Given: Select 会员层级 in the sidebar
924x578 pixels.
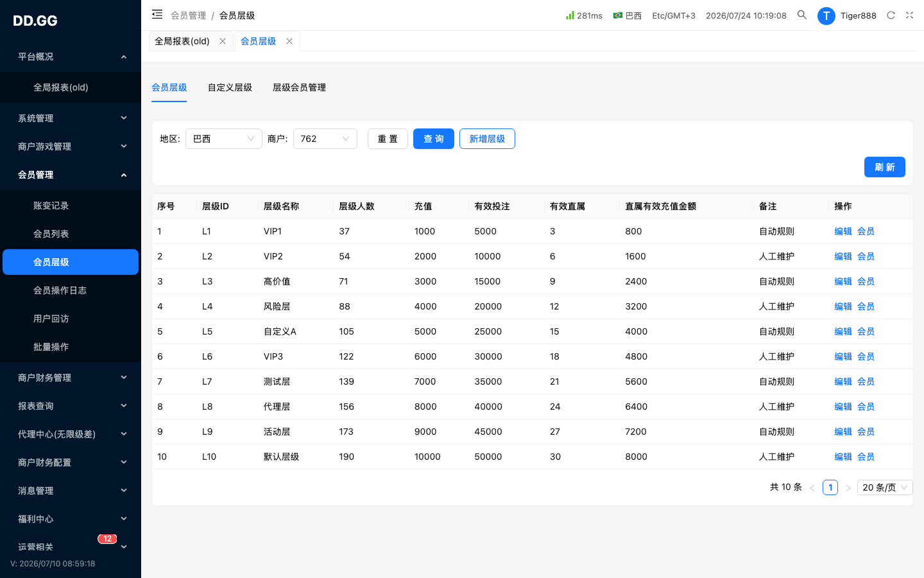Looking at the screenshot, I should (71, 262).
